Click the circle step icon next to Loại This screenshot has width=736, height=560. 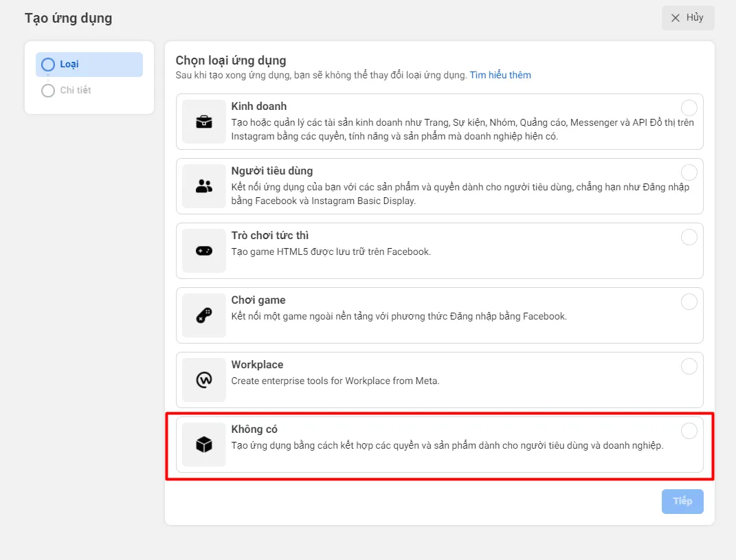[48, 65]
